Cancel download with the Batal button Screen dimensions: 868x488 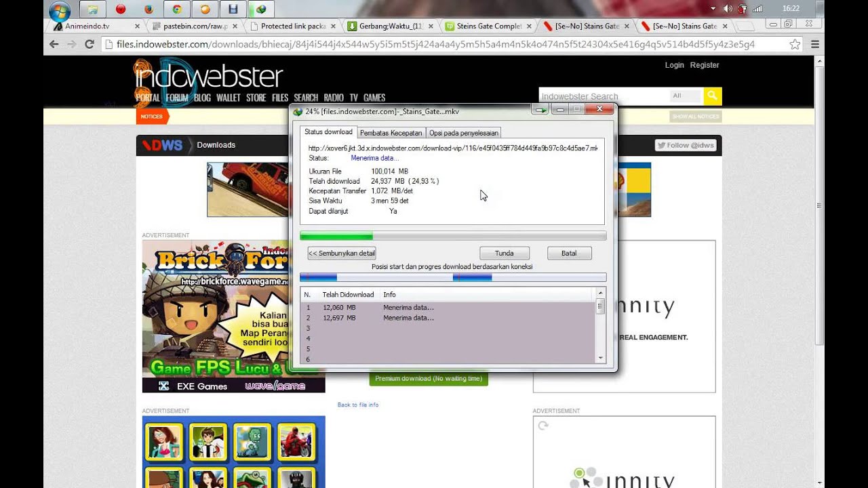coord(569,253)
